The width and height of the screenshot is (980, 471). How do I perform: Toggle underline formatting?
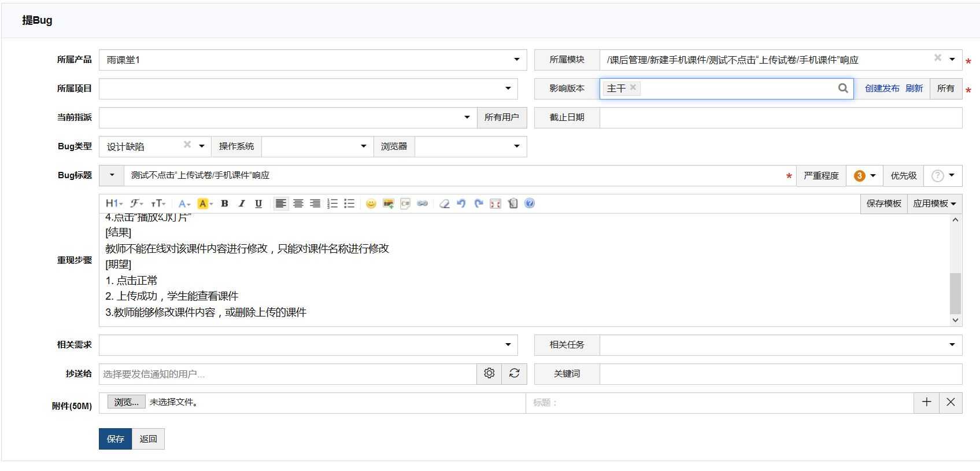pos(258,203)
